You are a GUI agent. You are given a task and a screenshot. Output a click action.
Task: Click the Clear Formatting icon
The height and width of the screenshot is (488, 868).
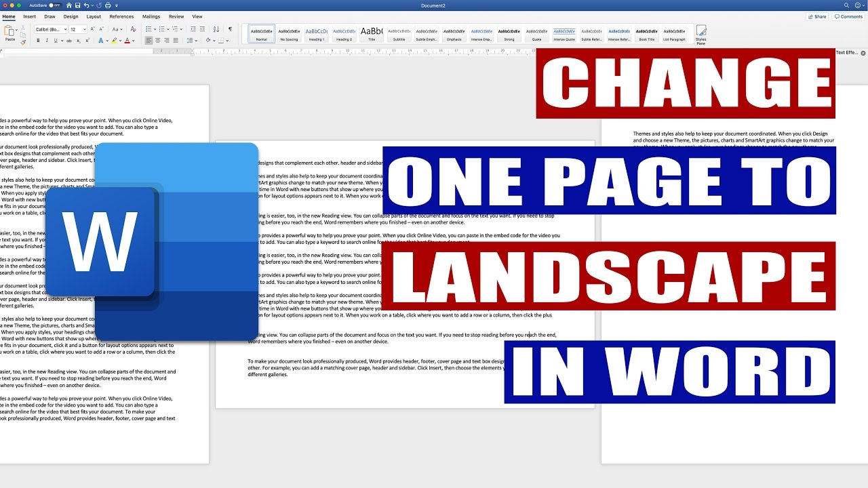133,29
